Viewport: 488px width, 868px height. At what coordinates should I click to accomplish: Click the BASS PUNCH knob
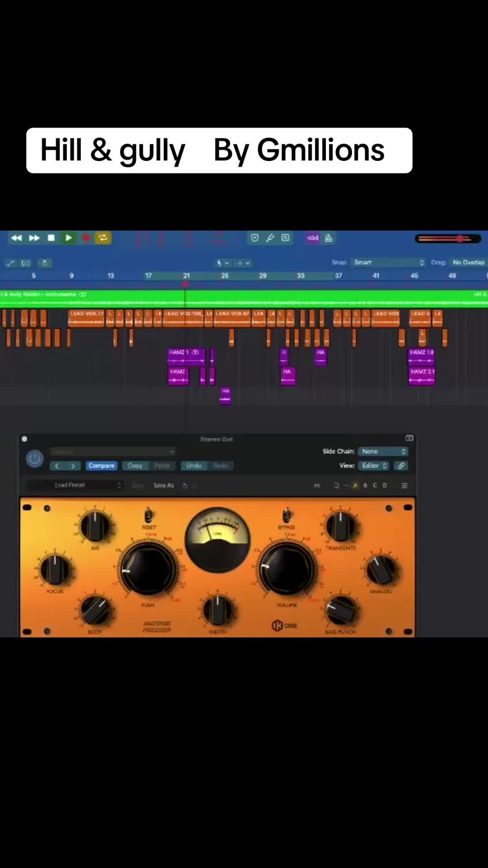point(341,610)
